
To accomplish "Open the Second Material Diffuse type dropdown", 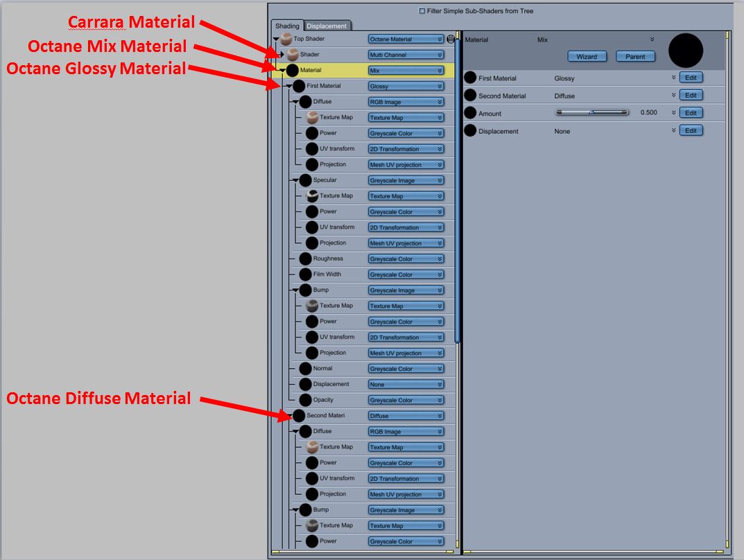I will coord(406,416).
